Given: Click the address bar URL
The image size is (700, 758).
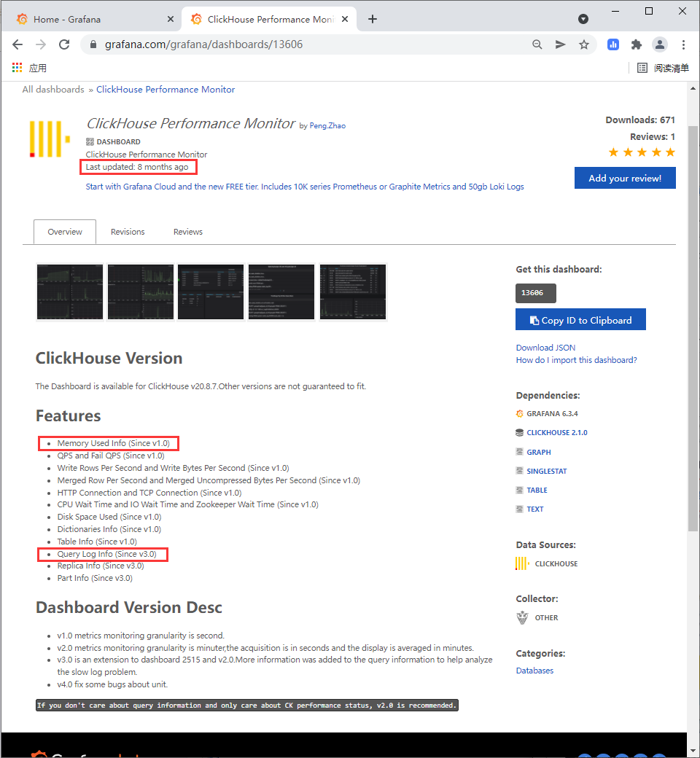Looking at the screenshot, I should (x=203, y=44).
